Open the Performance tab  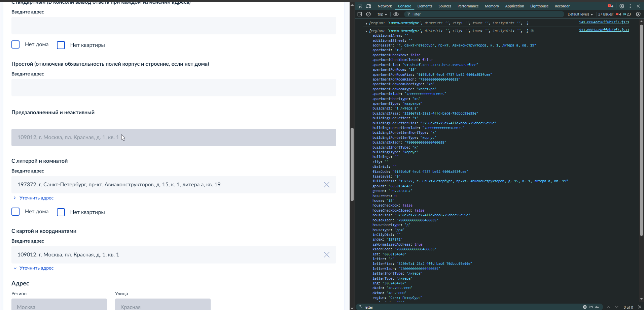[468, 6]
